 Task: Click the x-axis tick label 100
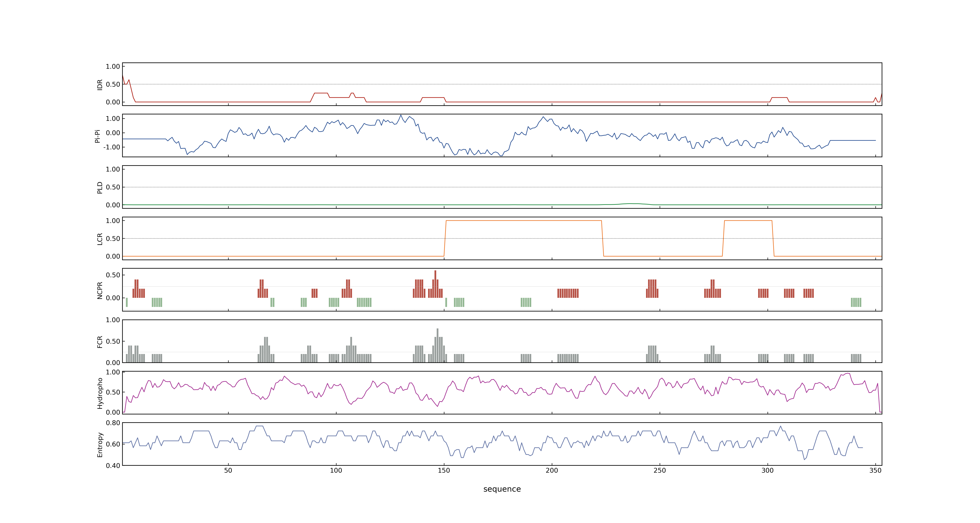336,470
